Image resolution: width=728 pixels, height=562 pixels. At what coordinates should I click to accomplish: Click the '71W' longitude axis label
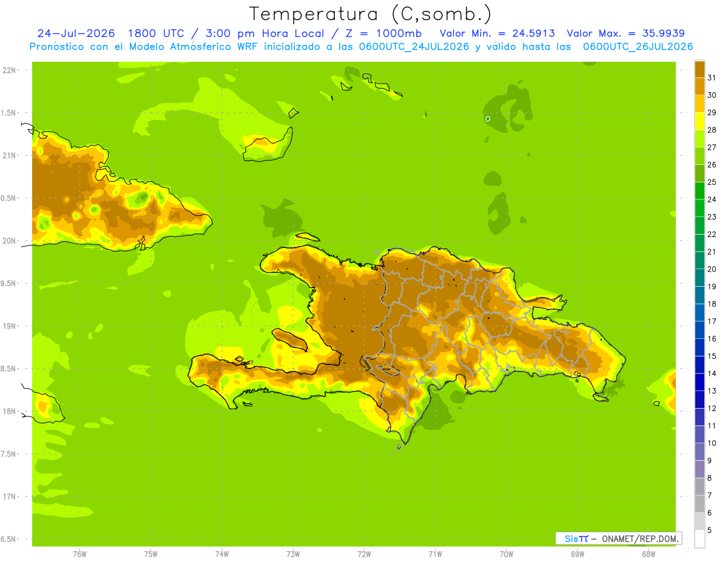(x=435, y=554)
